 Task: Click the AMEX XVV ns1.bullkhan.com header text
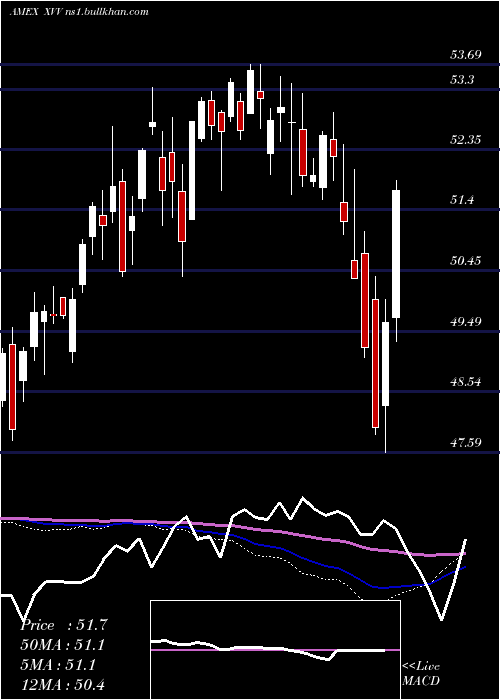[79, 12]
